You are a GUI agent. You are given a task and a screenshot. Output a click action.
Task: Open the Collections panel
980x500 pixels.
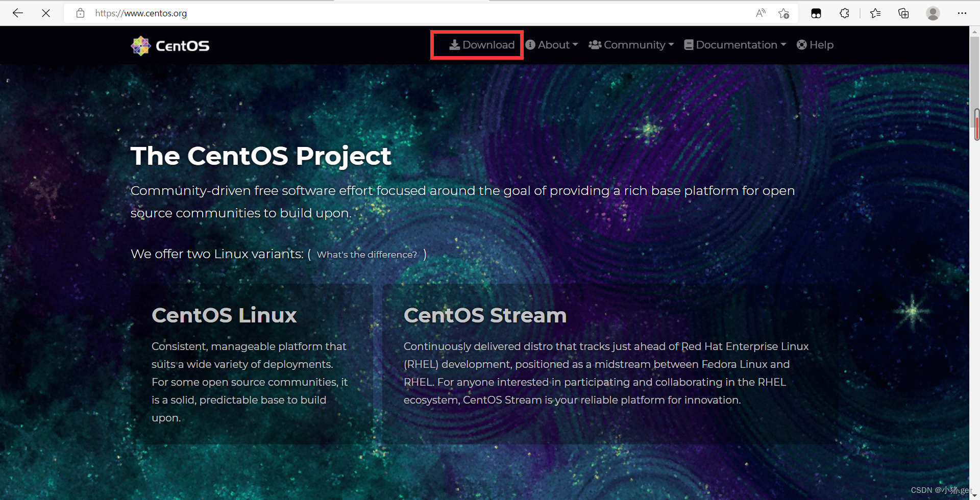click(x=903, y=13)
